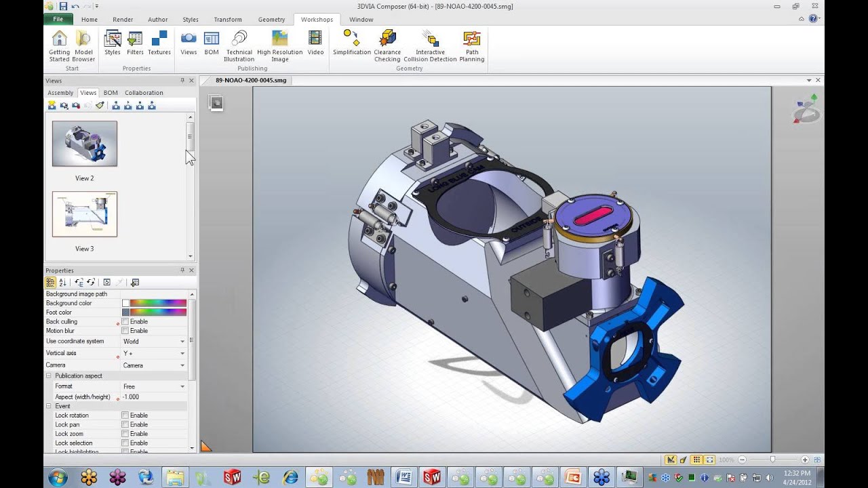Click the zoom slider handle
868x488 pixels.
point(772,460)
